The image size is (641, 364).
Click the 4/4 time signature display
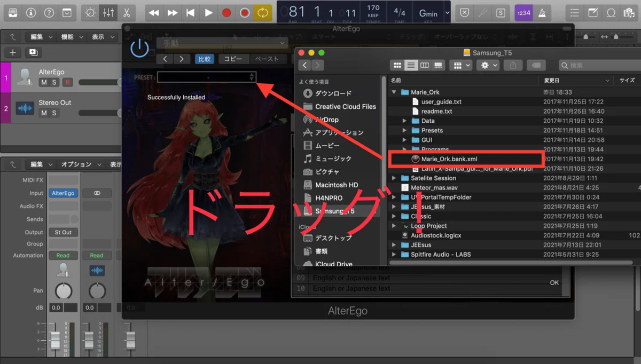(400, 12)
